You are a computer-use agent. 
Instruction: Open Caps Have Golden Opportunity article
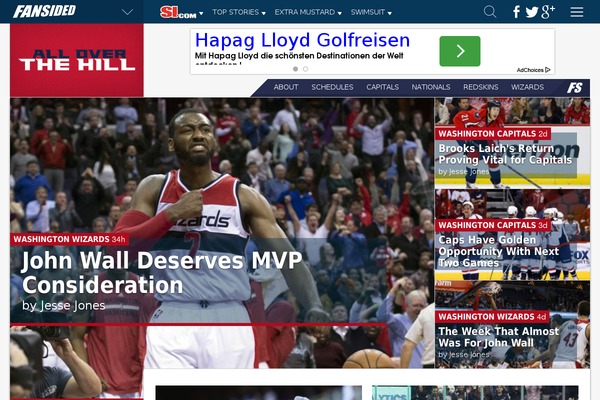[498, 251]
